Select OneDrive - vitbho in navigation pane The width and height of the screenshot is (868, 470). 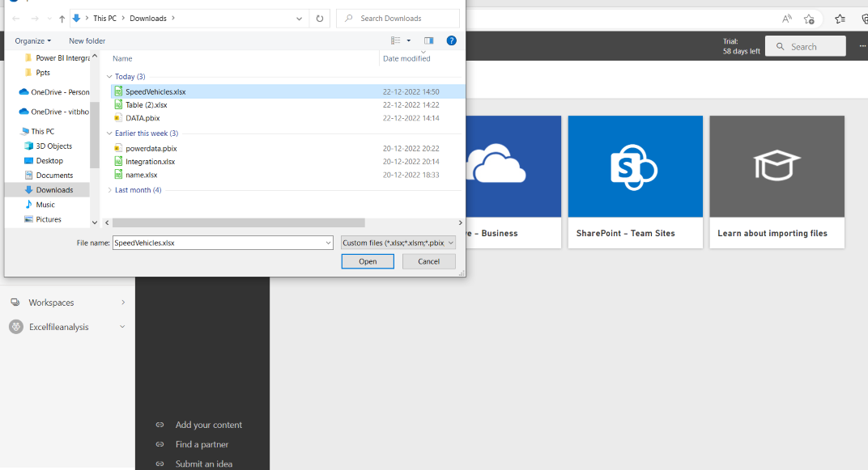click(54, 112)
